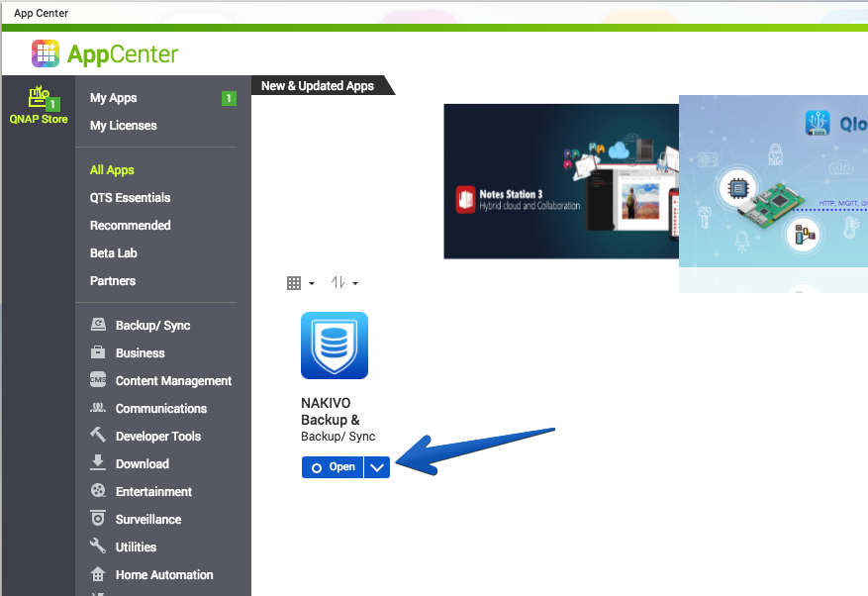Click the NAKIVO Backup & app title
The image size is (868, 596).
[331, 412]
